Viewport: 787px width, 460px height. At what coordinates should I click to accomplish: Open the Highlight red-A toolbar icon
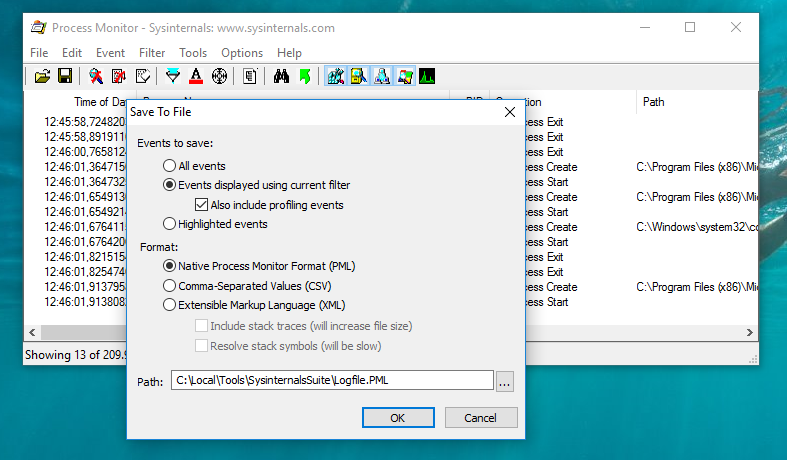(x=196, y=76)
